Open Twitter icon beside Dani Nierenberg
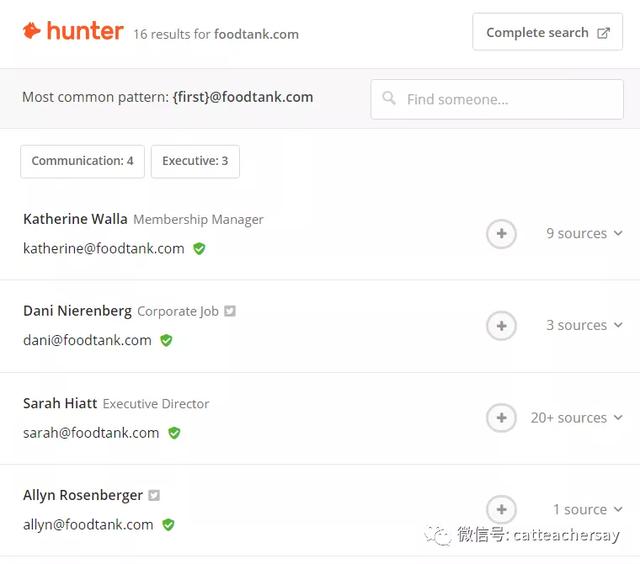 click(230, 311)
